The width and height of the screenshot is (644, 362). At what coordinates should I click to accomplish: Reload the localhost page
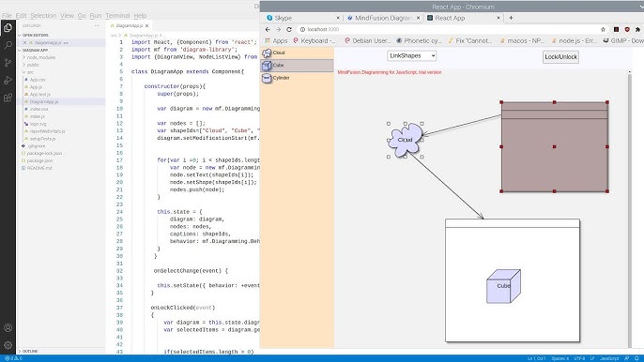289,30
